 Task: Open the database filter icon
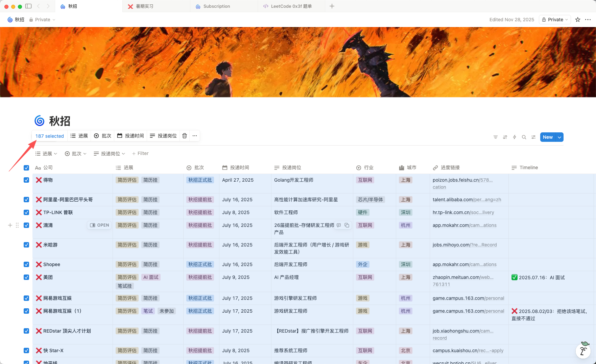pos(495,137)
